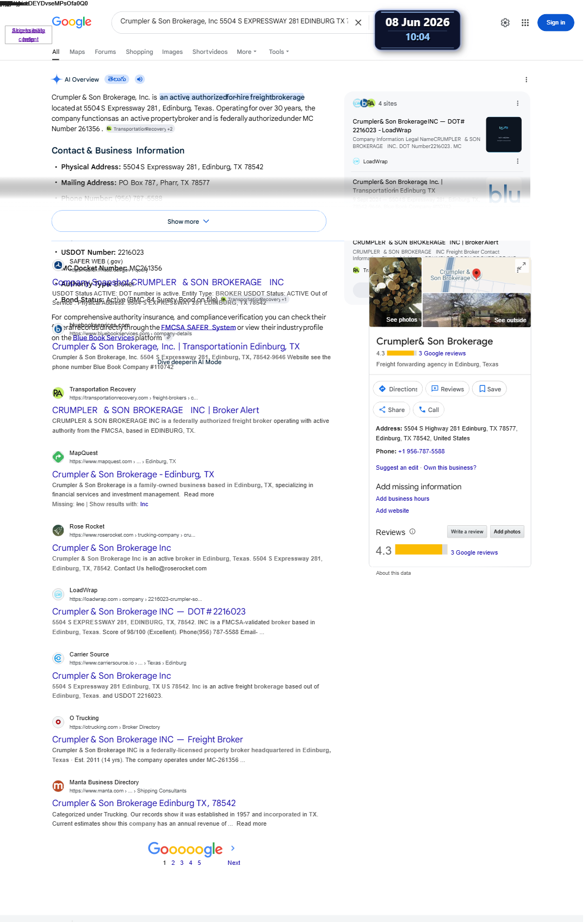This screenshot has width=588, height=922.
Task: Click the Save button
Action: click(490, 389)
